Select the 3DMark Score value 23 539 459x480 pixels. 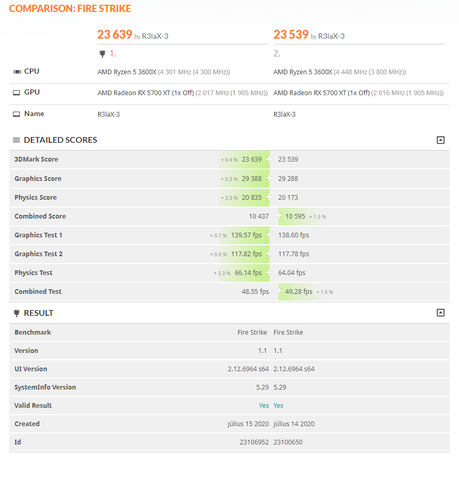pos(288,160)
